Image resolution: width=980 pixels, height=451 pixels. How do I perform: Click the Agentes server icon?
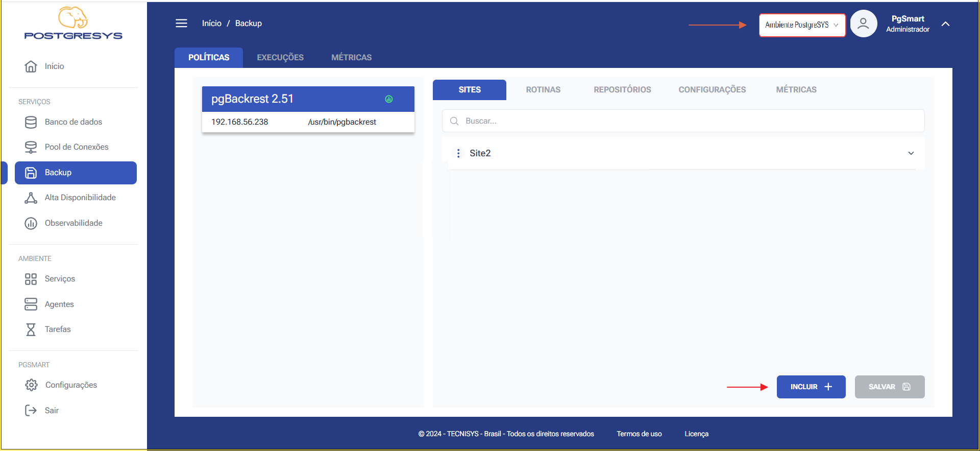pos(31,304)
